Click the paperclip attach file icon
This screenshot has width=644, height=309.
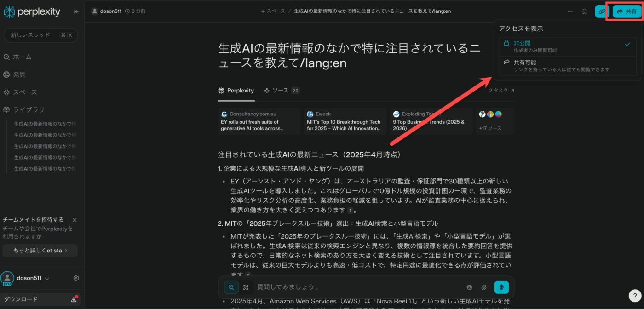484,287
